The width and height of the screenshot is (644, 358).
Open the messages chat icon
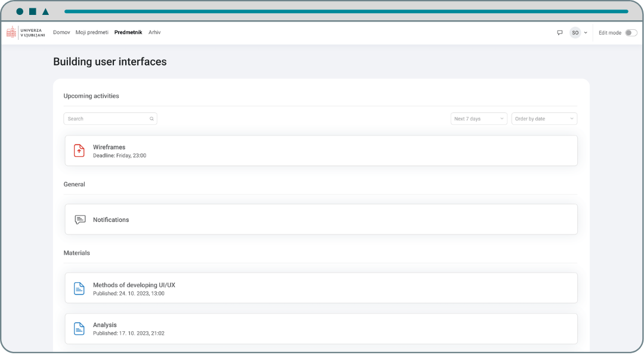559,32
